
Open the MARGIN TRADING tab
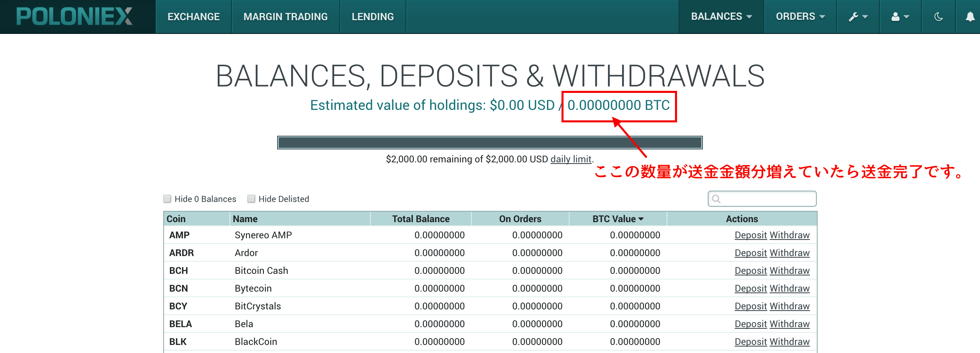pyautogui.click(x=286, y=17)
